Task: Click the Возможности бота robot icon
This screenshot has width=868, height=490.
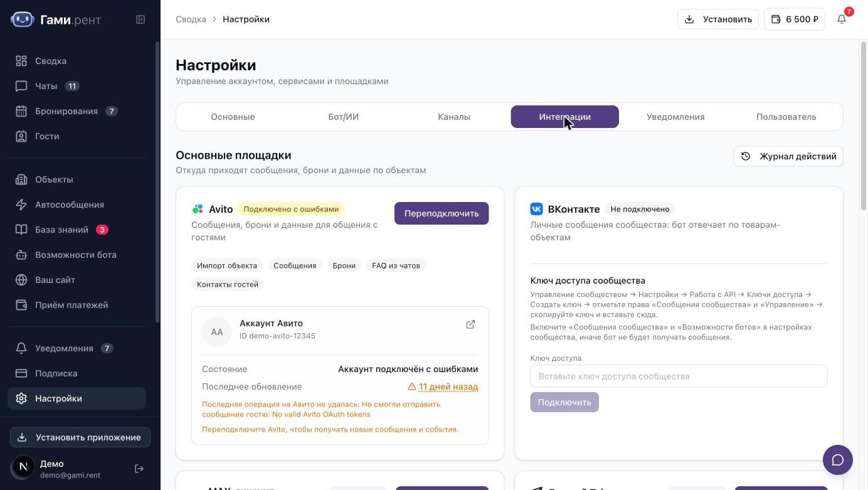Action: [21, 255]
